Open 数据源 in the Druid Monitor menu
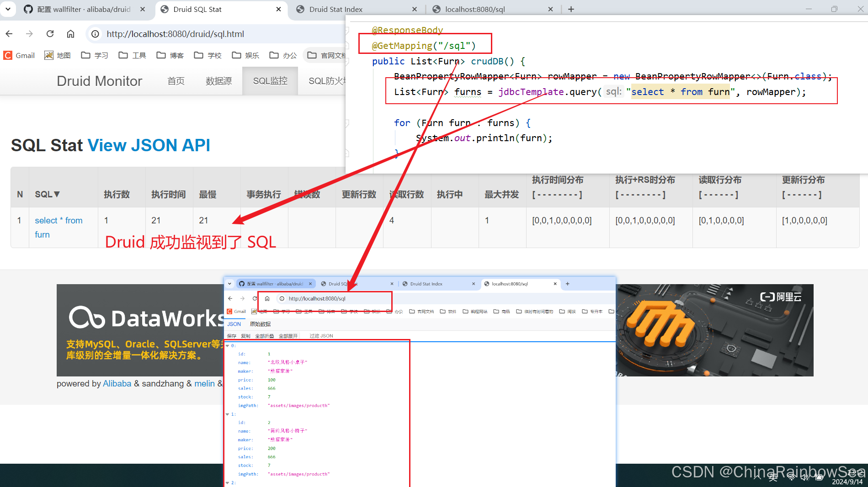The image size is (868, 487). [x=218, y=81]
